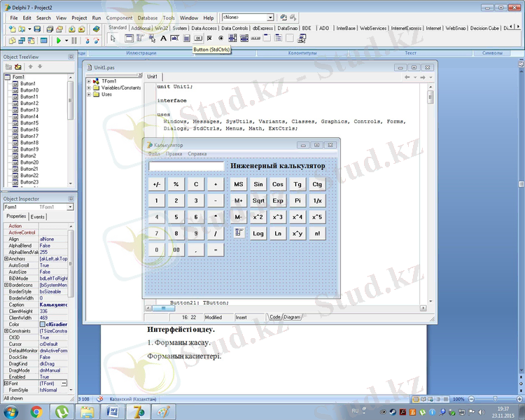The height and width of the screenshot is (420, 525).
Task: Open the Component menu
Action: (x=119, y=17)
